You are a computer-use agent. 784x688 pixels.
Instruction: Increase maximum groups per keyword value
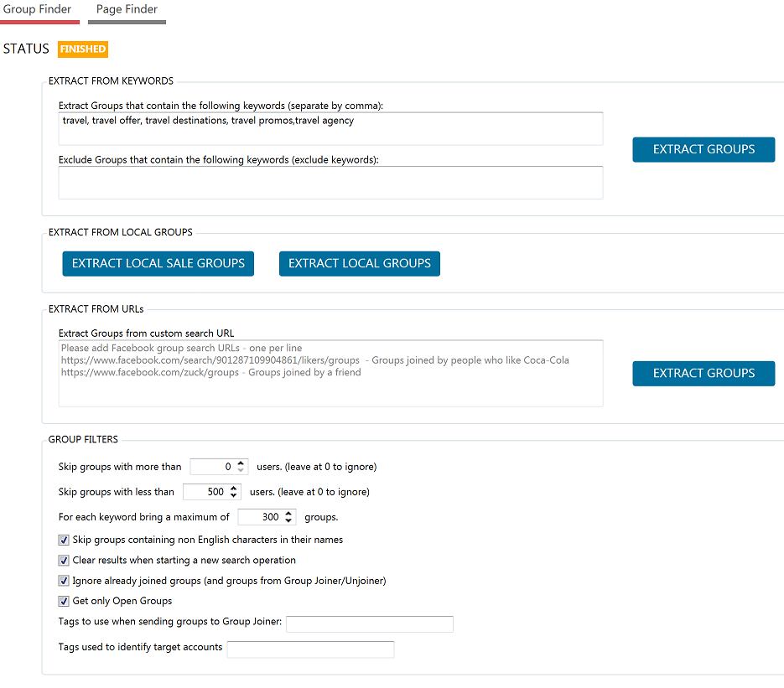(289, 513)
